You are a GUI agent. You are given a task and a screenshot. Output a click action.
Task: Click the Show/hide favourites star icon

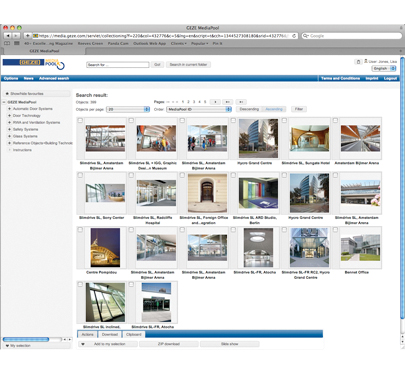(7, 94)
